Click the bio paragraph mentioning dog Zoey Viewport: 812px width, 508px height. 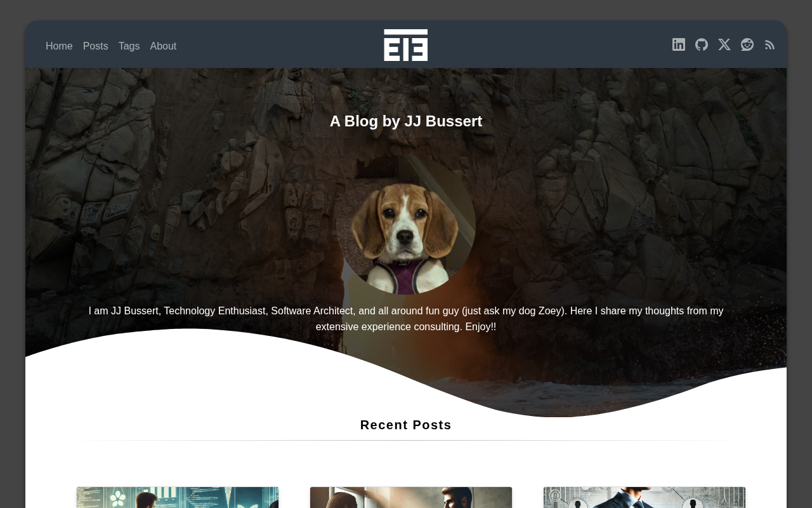(406, 319)
